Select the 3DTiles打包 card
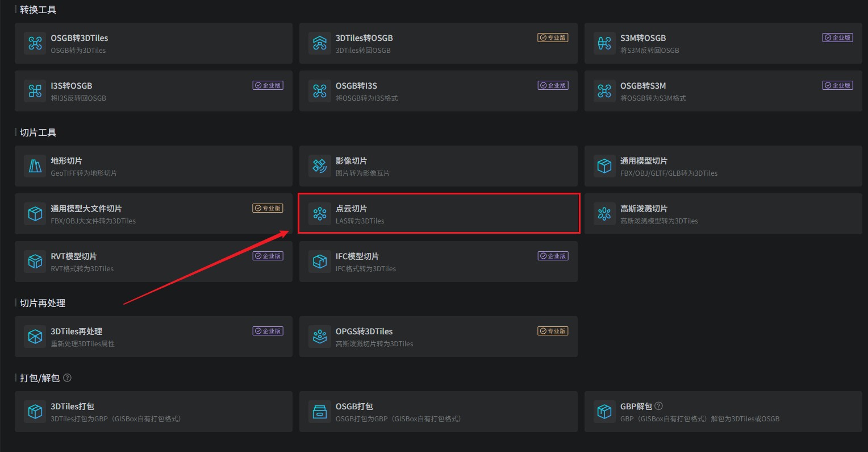The width and height of the screenshot is (868, 452). [153, 412]
